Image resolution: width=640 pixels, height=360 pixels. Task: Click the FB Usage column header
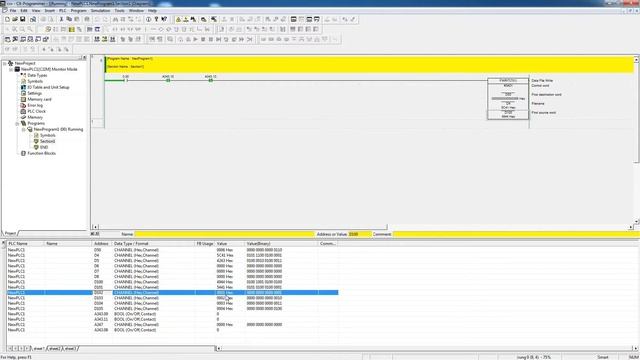click(205, 244)
